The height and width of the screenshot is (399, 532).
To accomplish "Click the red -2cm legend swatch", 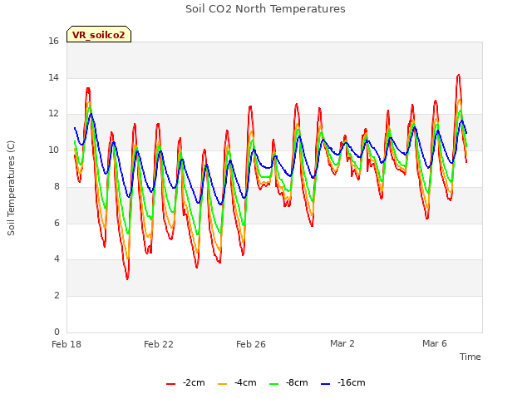I will (170, 384).
